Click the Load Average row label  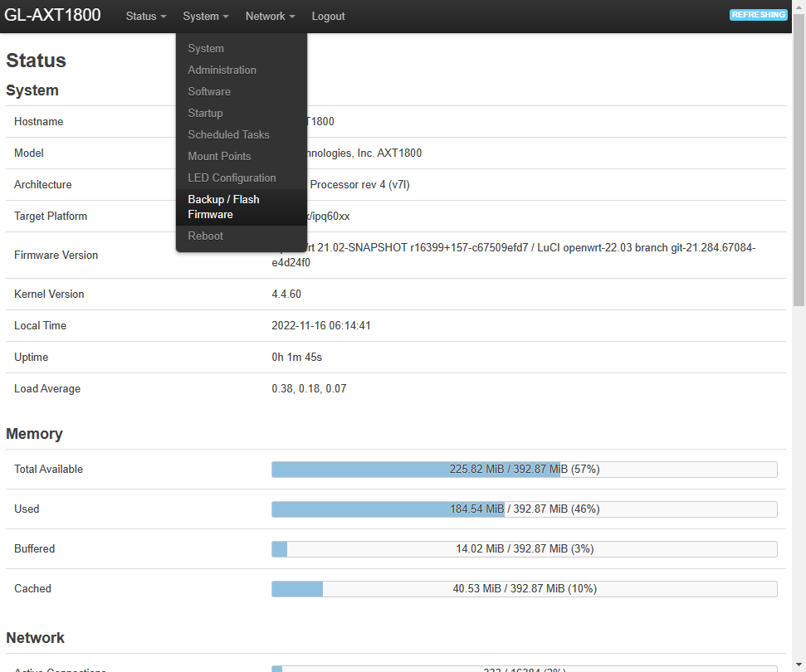pyautogui.click(x=47, y=388)
